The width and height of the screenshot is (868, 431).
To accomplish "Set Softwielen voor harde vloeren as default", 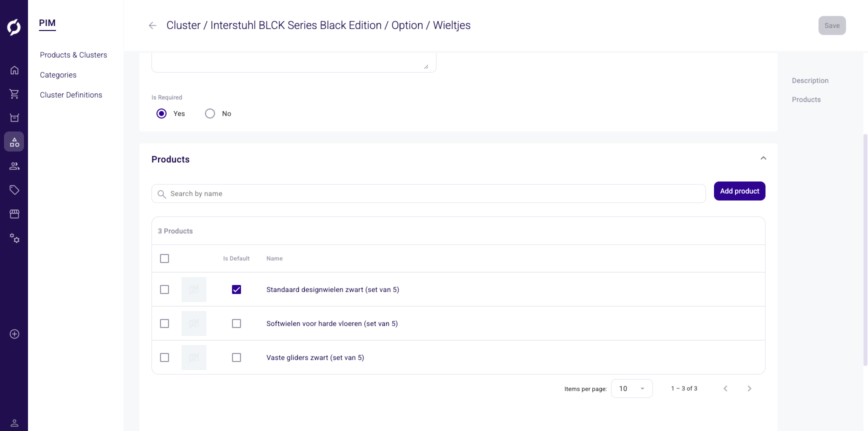I will 236,323.
